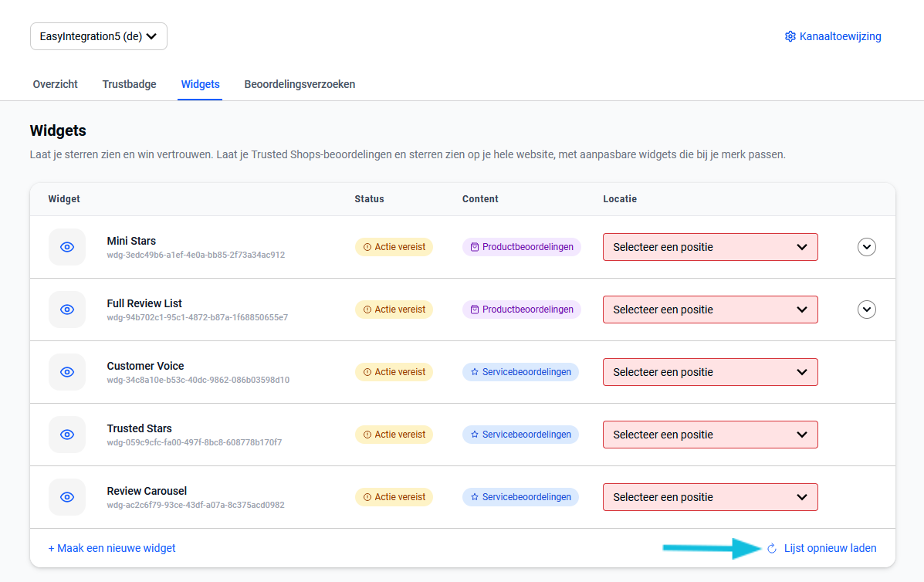
Task: Open the EasyIntegration5 (de) channel dropdown
Action: coord(99,36)
